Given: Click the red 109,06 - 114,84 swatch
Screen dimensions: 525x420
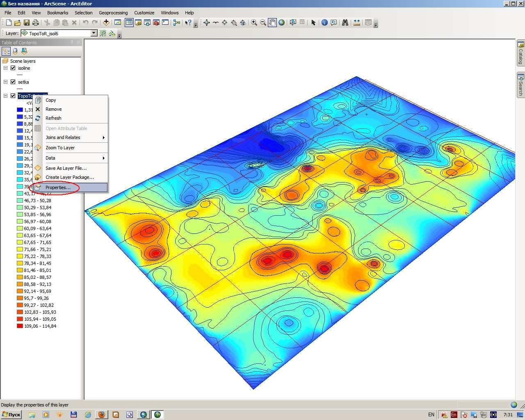Looking at the screenshot, I should tap(20, 326).
